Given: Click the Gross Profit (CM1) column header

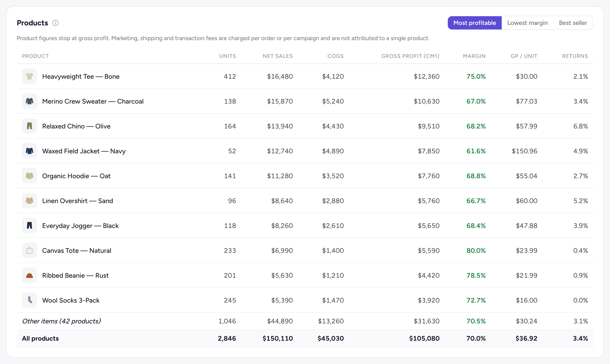Looking at the screenshot, I should point(410,56).
